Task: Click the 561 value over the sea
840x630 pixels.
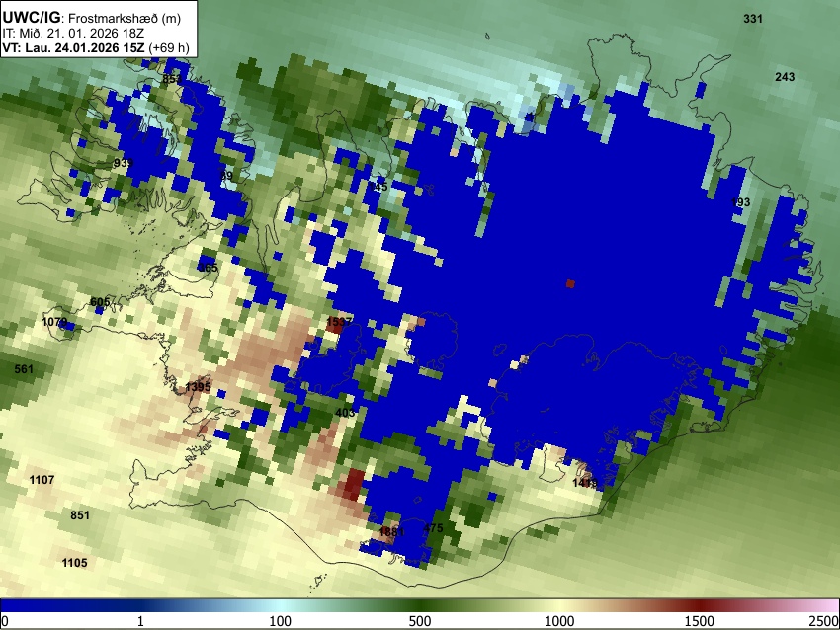Action: [x=24, y=369]
